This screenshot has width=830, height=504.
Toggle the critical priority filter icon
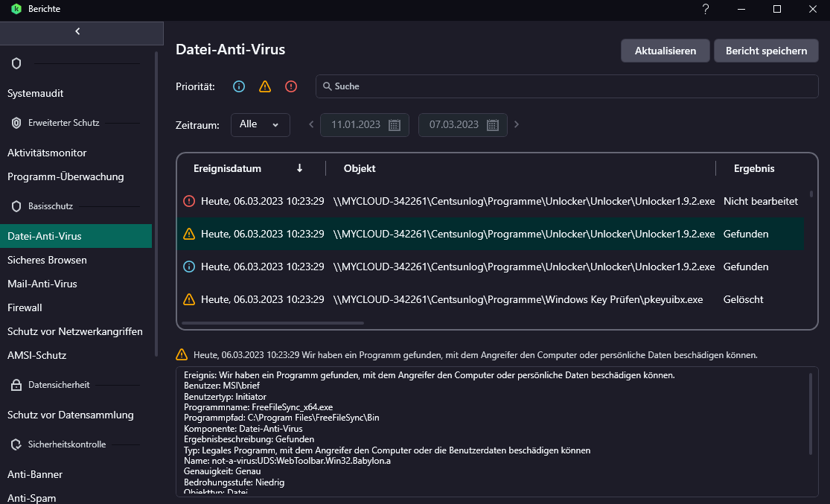pos(291,86)
